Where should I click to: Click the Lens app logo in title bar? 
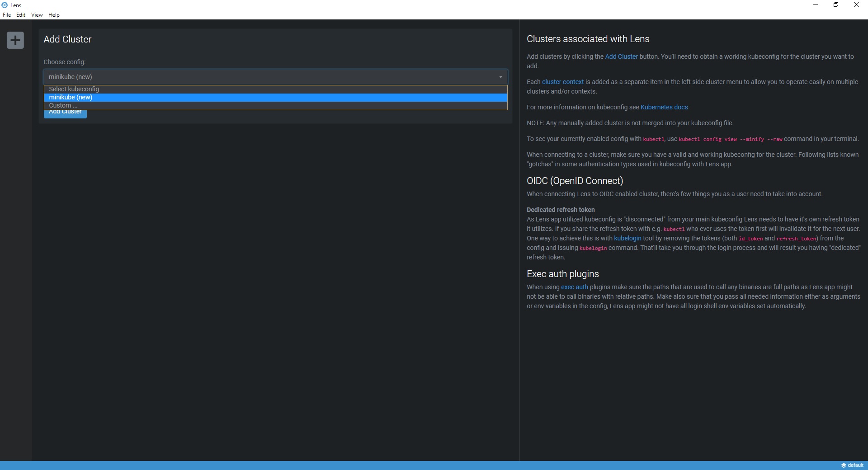[x=5, y=5]
